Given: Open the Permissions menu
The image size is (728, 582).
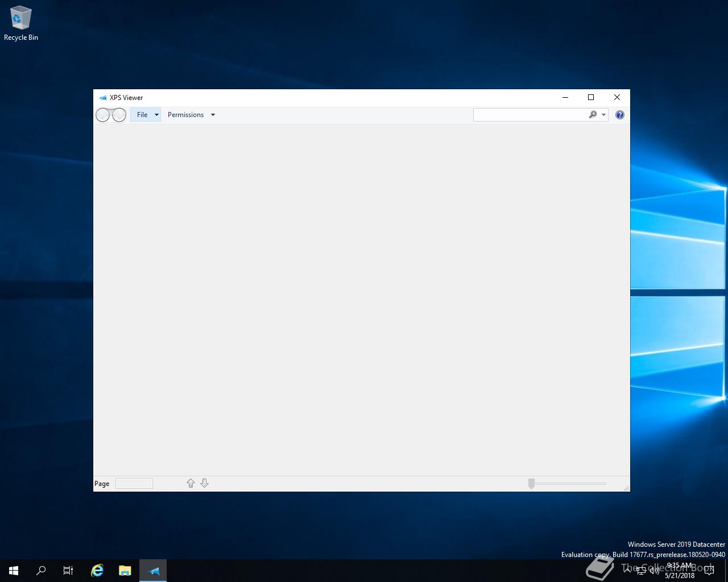Looking at the screenshot, I should pyautogui.click(x=191, y=115).
